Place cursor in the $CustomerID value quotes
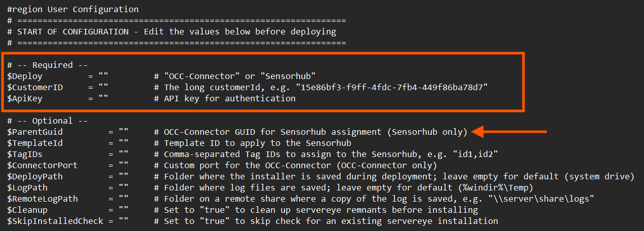Image resolution: width=644 pixels, height=231 pixels. 103,87
